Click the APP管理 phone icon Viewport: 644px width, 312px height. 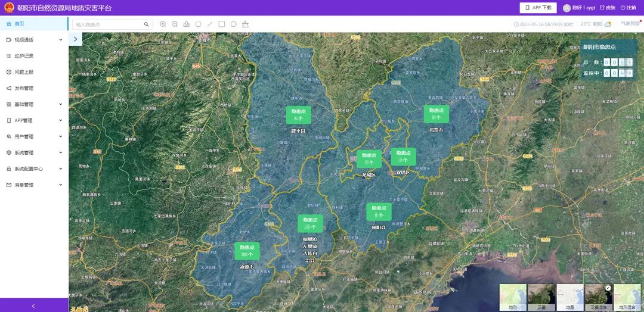point(9,120)
